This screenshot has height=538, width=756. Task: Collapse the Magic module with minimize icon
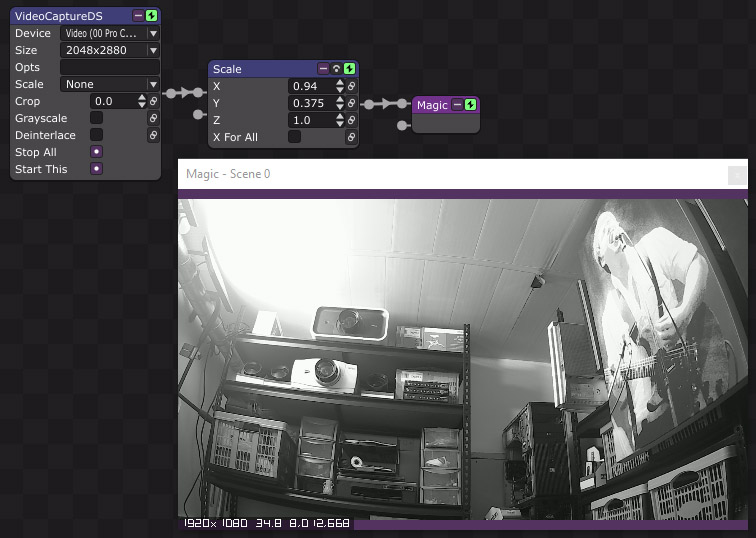tap(458, 105)
